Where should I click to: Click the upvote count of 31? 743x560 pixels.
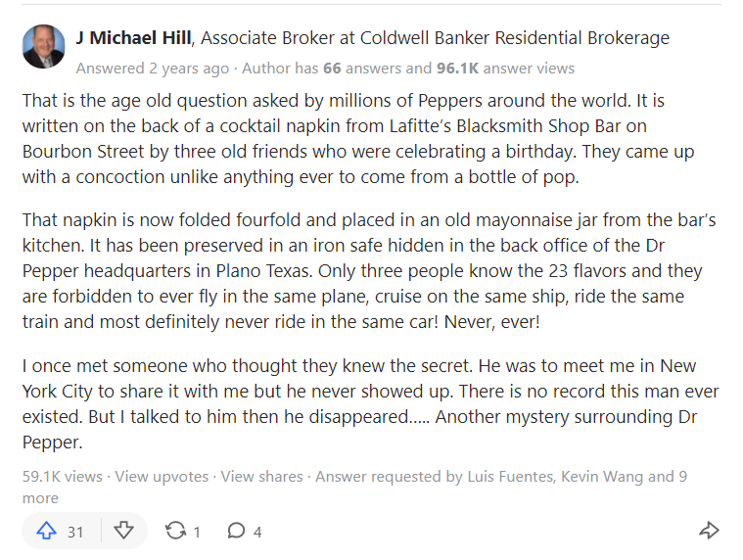(x=74, y=532)
